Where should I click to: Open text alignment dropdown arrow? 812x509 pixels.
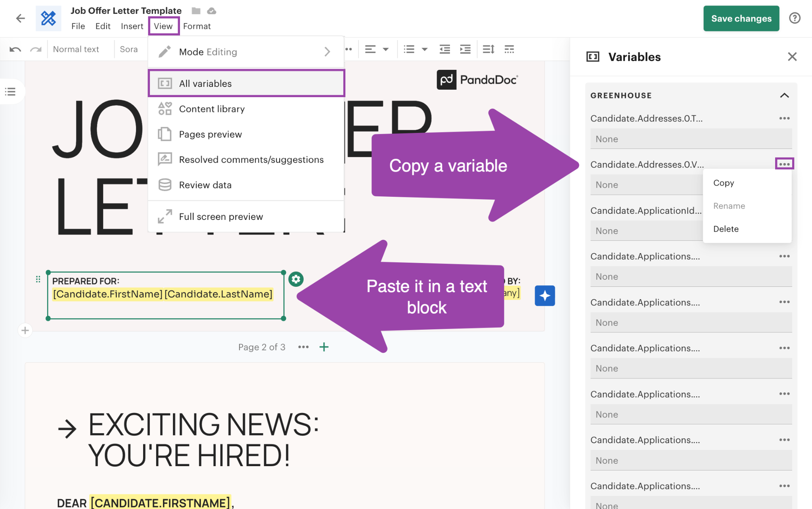385,49
